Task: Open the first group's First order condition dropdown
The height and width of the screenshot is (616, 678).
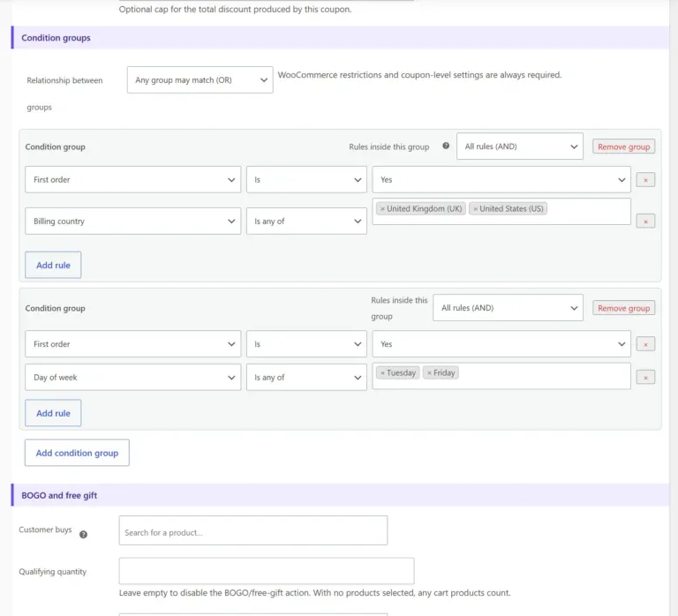Action: click(133, 179)
